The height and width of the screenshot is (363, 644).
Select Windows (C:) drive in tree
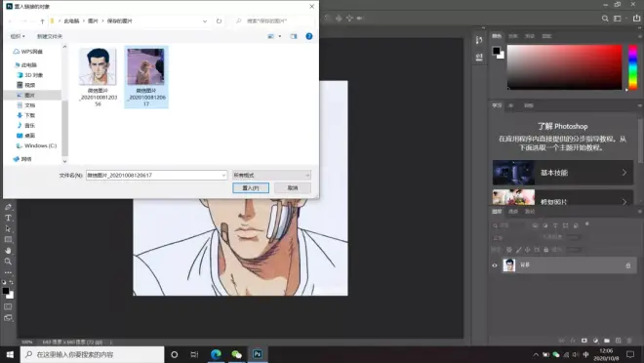point(40,145)
